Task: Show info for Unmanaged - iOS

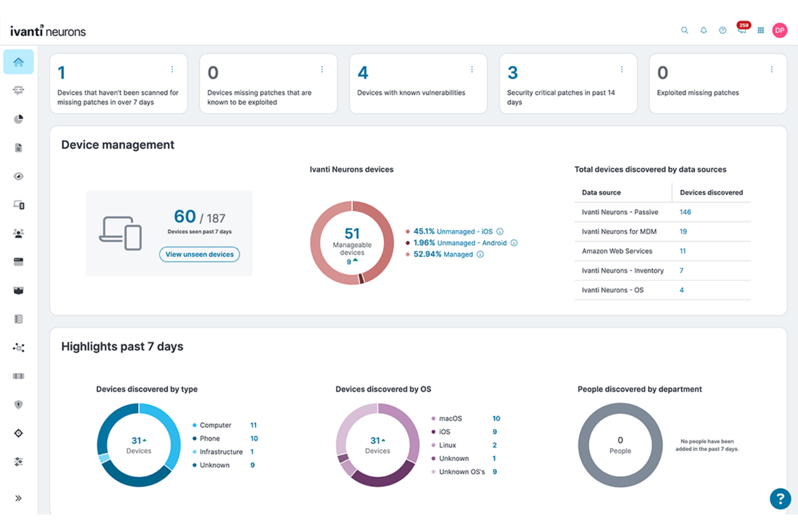Action: tap(500, 231)
